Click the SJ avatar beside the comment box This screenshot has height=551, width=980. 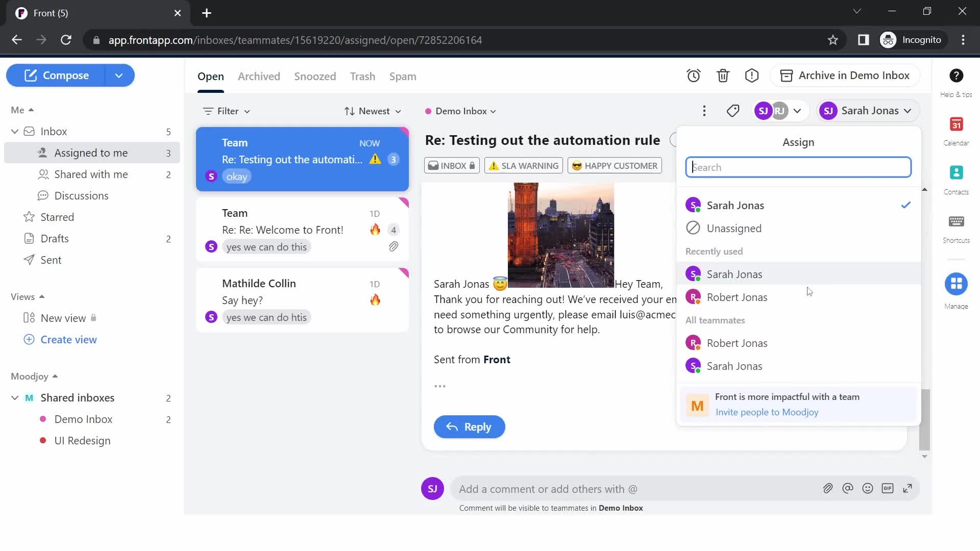click(432, 488)
